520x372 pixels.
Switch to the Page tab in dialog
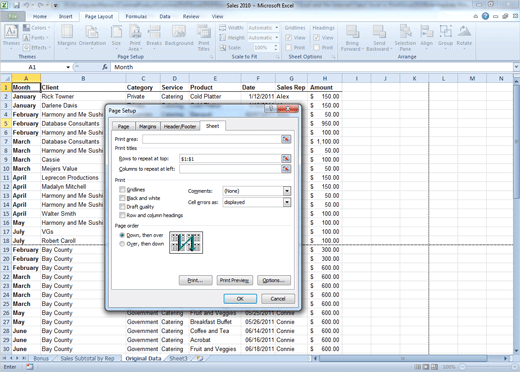[x=123, y=126]
